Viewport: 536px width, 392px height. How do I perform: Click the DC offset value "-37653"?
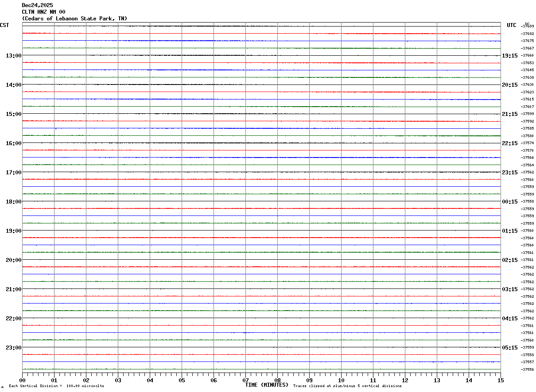[527, 63]
